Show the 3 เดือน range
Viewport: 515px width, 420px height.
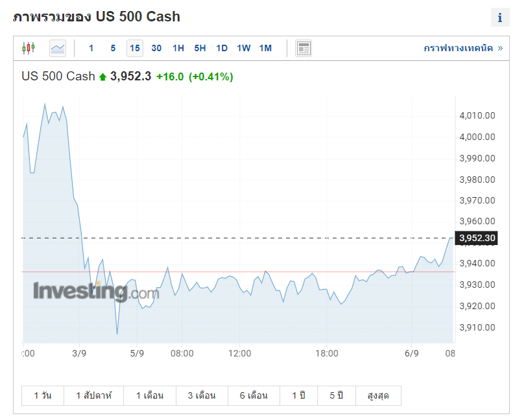pos(202,395)
